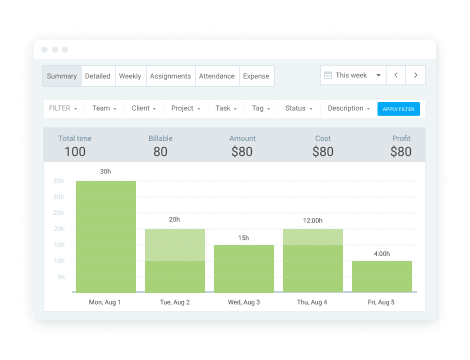Switch to the Detailed report tab
This screenshot has height=360, width=470.
coord(98,76)
